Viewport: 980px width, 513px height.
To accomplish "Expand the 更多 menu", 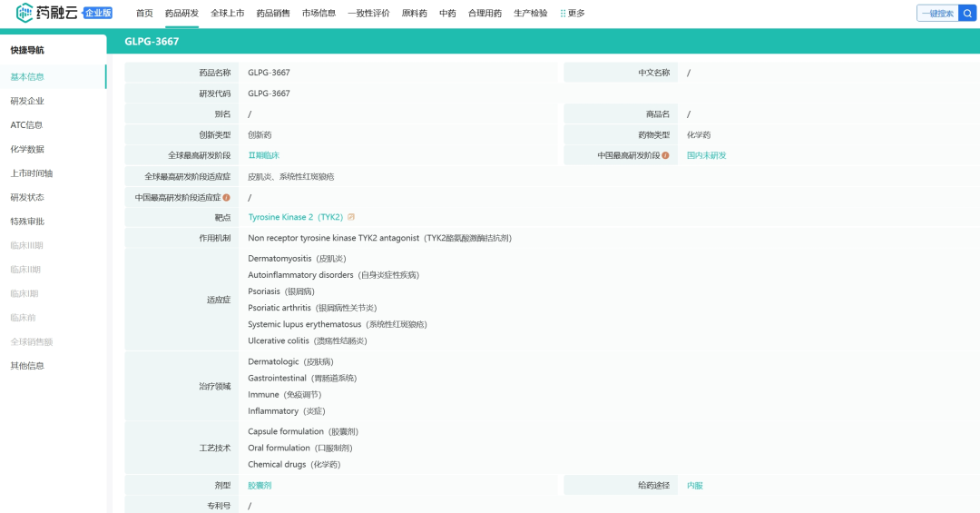I will coord(576,14).
